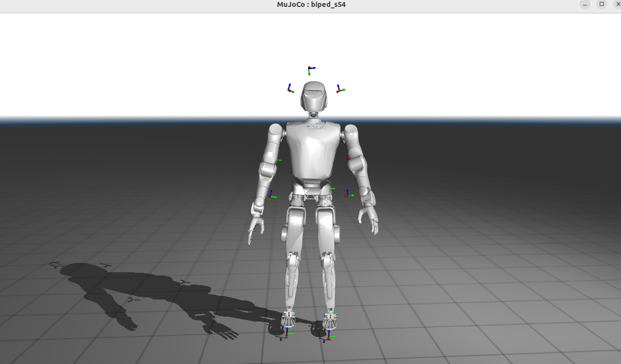Image resolution: width=621 pixels, height=364 pixels.
Task: Click the robot's shoulder on the left side
Action: tap(275, 133)
